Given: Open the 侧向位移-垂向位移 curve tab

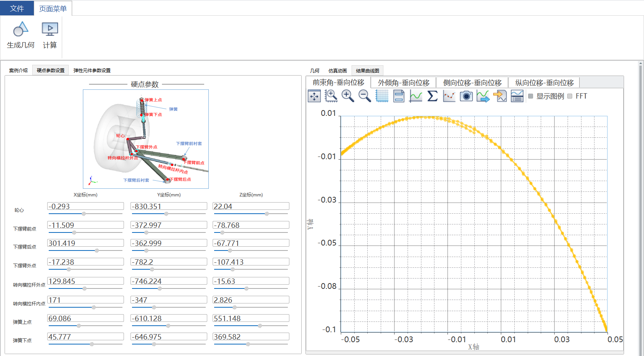Looking at the screenshot, I should [x=472, y=83].
